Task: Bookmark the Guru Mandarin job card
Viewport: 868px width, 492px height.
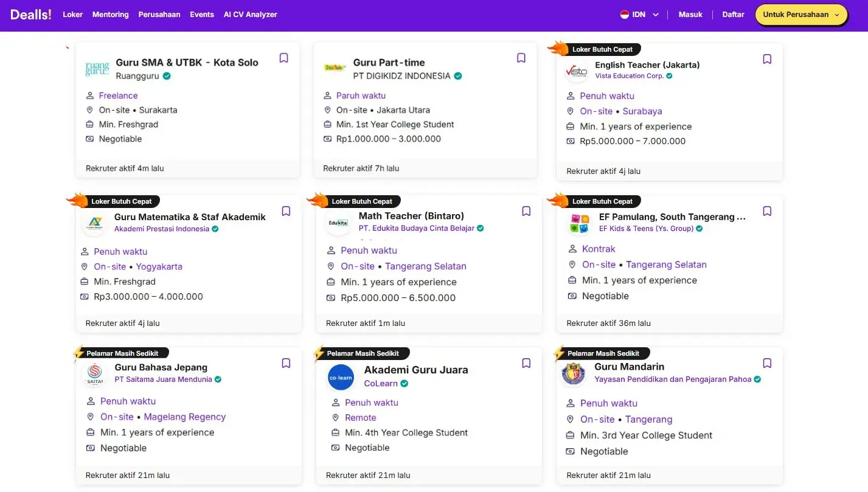Action: 767,363
